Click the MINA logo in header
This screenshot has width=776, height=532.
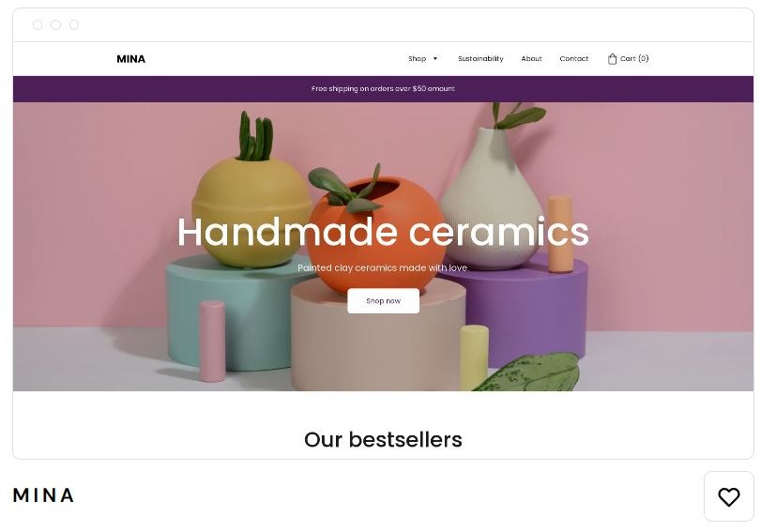pos(130,59)
